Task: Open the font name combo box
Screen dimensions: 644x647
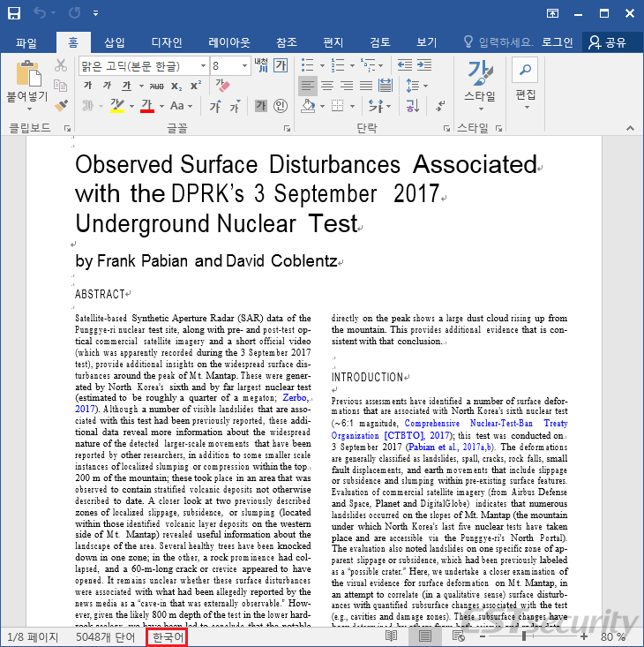Action: [x=143, y=66]
